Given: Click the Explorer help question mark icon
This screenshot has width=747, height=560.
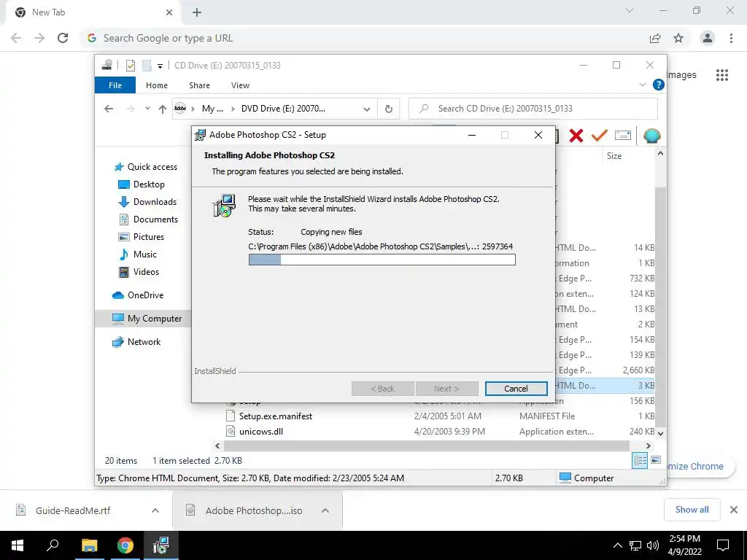Looking at the screenshot, I should click(659, 85).
